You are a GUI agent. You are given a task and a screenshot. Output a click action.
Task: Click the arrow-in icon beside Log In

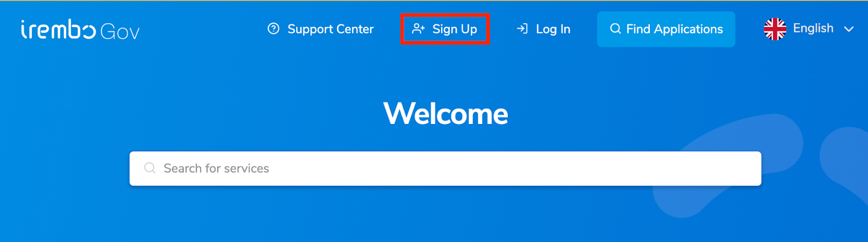point(522,29)
